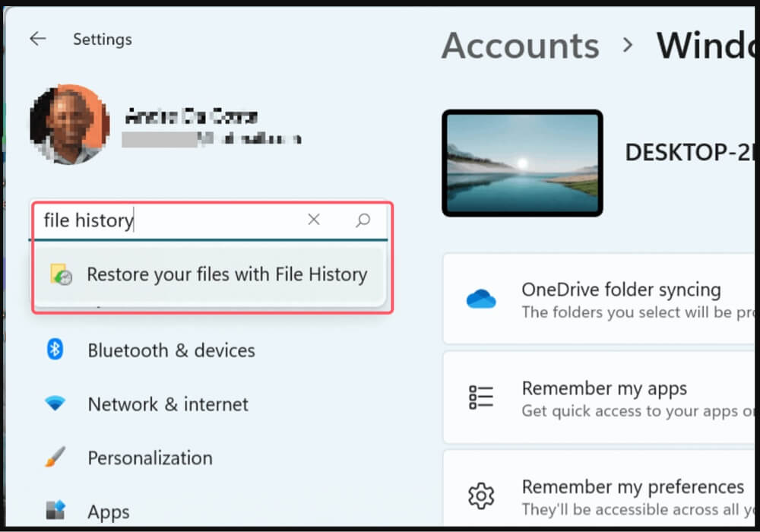Viewport: 760px width, 532px height.
Task: Click the search magnifier icon
Action: click(x=363, y=220)
